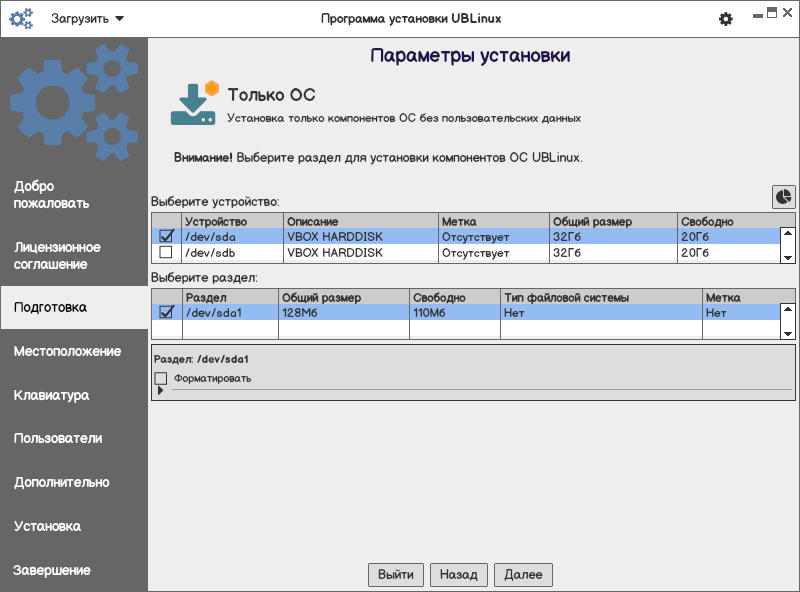Go to Добро пожаловать step

coord(51,194)
